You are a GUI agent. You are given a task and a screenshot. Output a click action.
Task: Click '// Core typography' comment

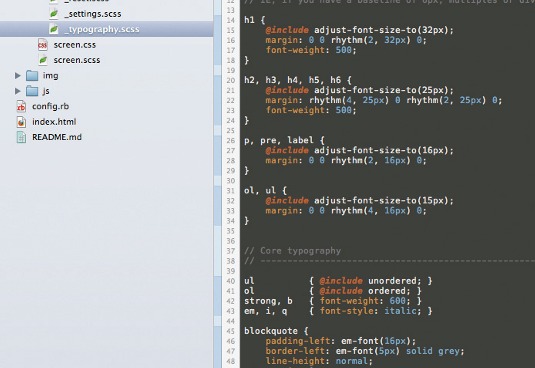pyautogui.click(x=292, y=251)
